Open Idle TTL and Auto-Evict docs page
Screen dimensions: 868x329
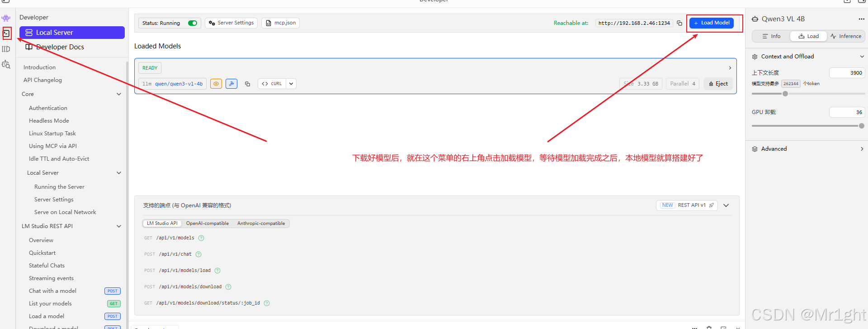coord(59,159)
